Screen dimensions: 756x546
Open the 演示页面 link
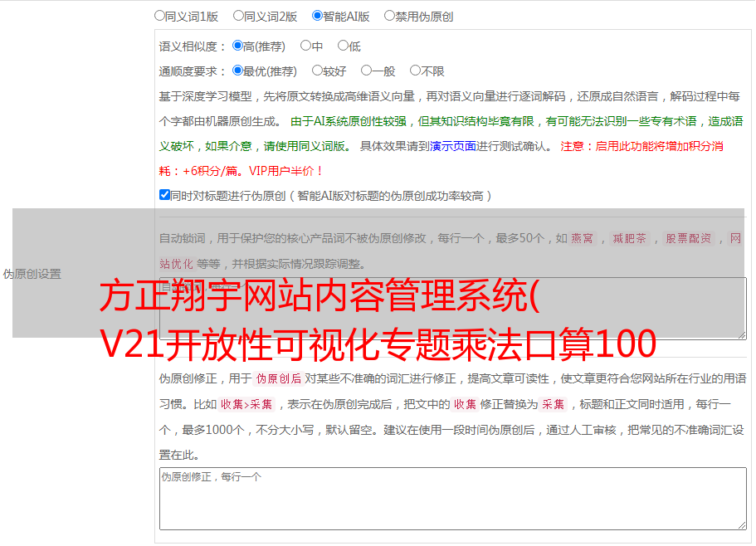point(453,146)
